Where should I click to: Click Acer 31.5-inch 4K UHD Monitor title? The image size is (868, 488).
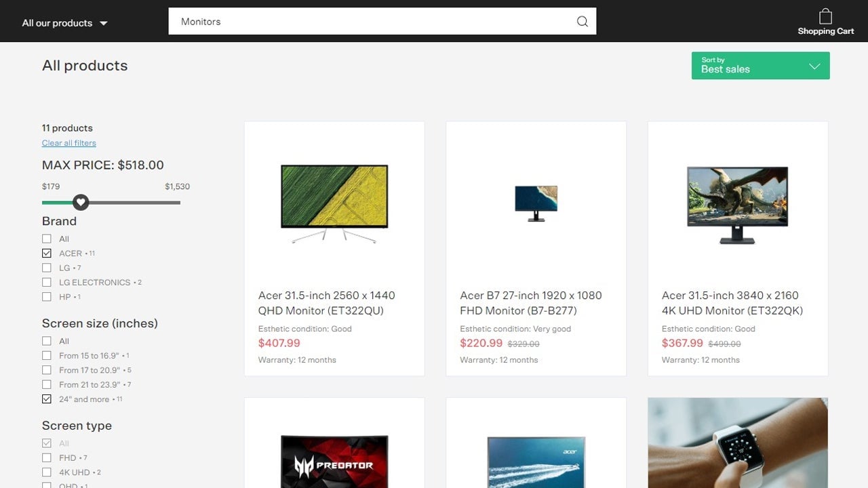pyautogui.click(x=732, y=303)
